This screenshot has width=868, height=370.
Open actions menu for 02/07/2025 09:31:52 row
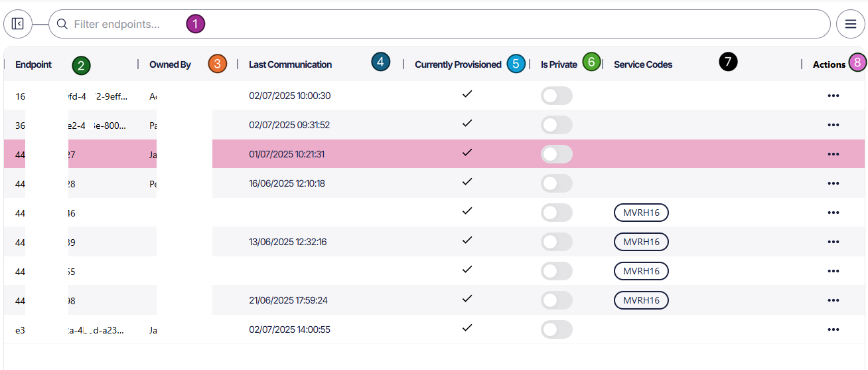tap(833, 125)
